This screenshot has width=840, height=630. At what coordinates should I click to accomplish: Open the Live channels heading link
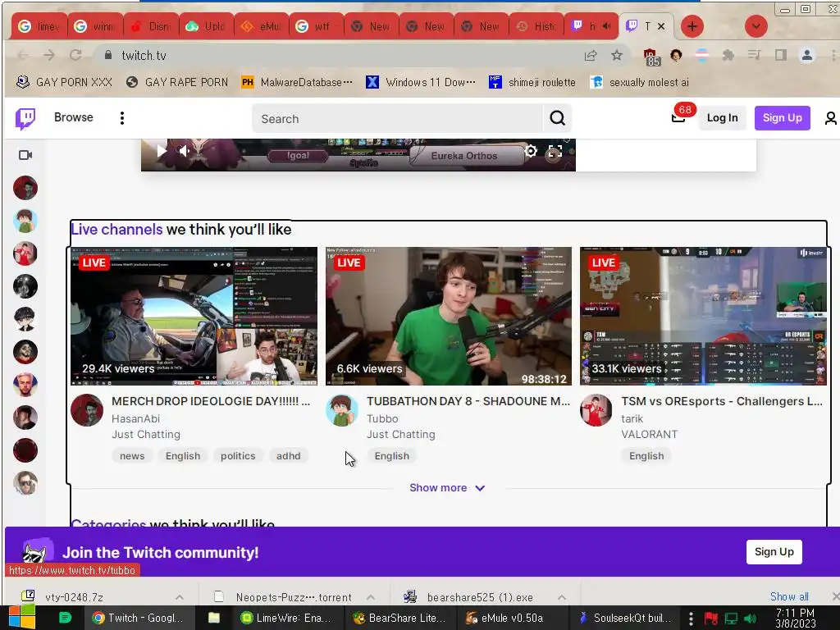coord(116,230)
